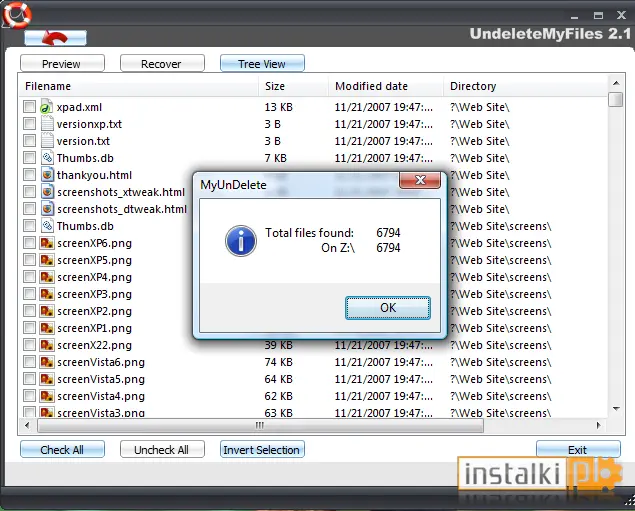Sort by the Filename column header
635x511 pixels.
click(x=139, y=86)
